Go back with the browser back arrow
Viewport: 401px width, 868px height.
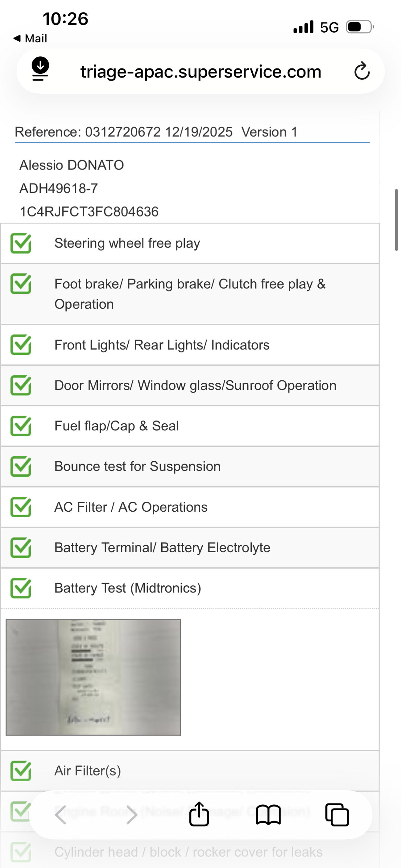coord(61,815)
